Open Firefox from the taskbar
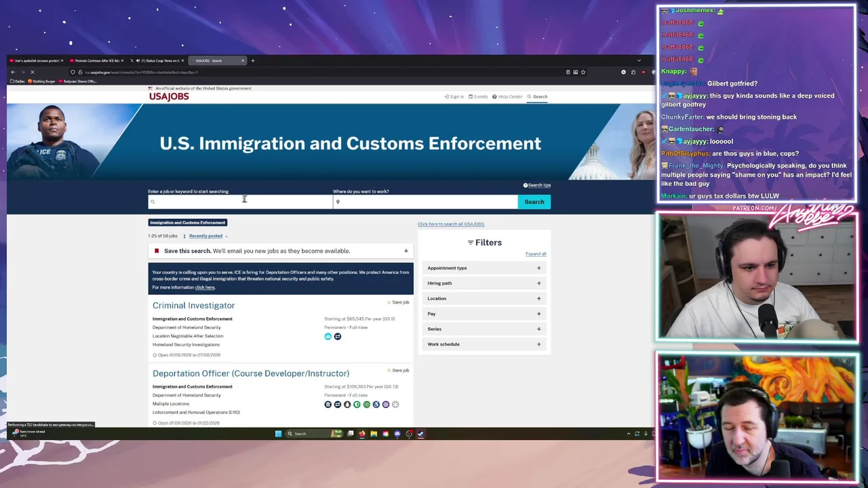Screen dimensions: 868x488 362,434
